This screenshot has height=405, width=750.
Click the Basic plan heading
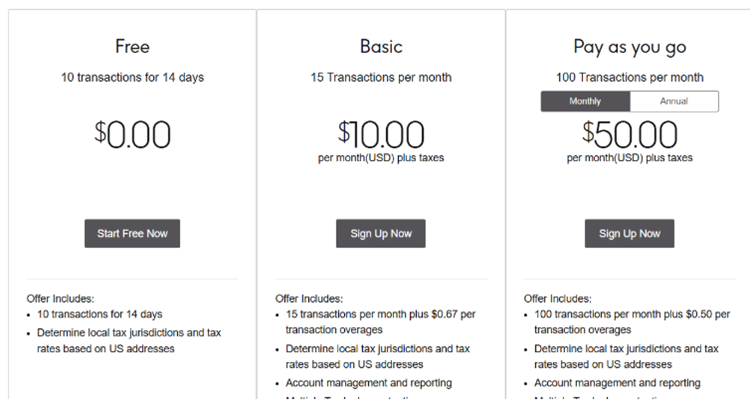(x=380, y=46)
